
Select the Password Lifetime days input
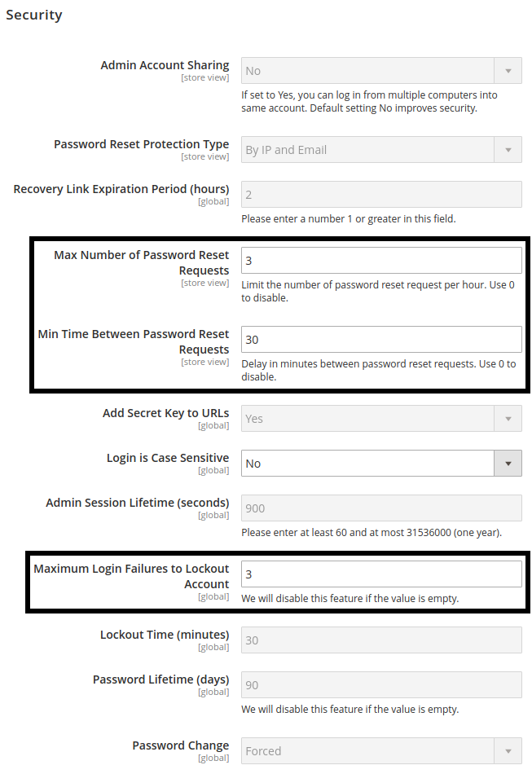[x=381, y=685]
